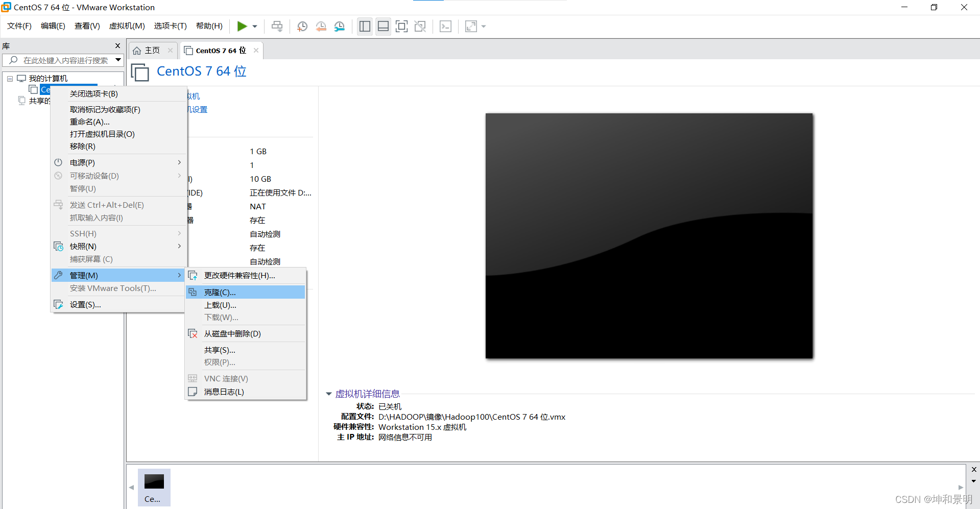Click the snapshot icon beside 快照(N)
980x509 pixels.
click(x=59, y=247)
